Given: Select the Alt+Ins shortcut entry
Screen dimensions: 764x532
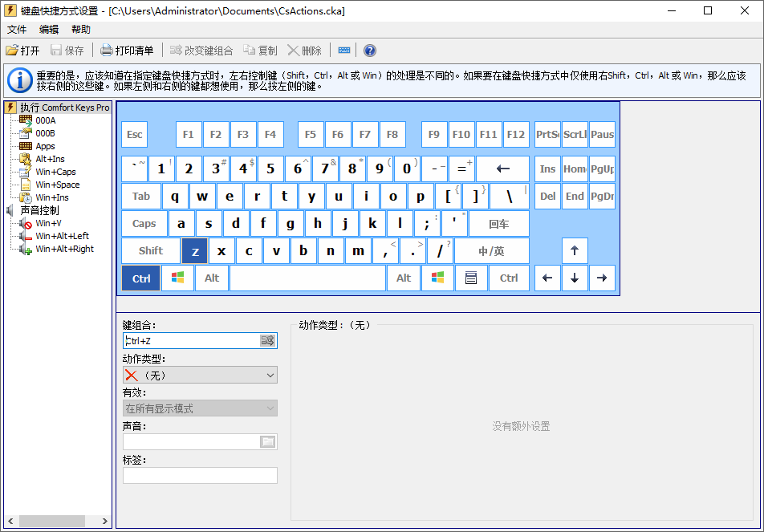Looking at the screenshot, I should click(51, 159).
